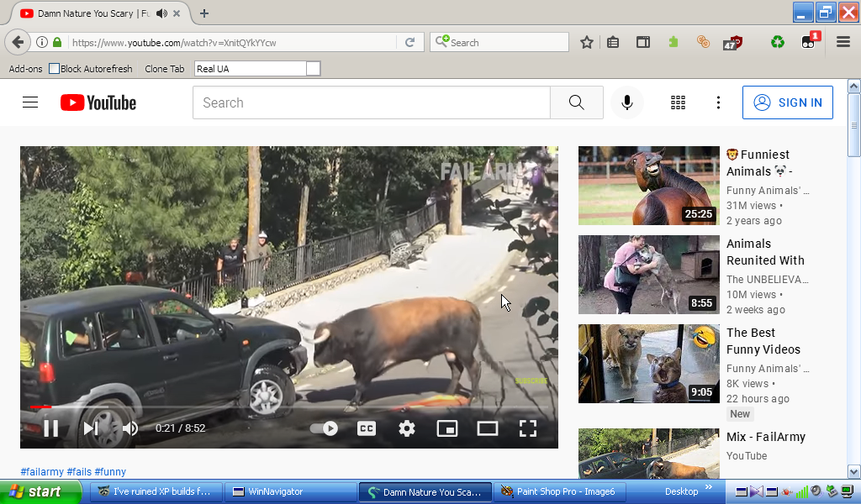Mute the tab via speaker icon
The width and height of the screenshot is (861, 504).
click(161, 13)
